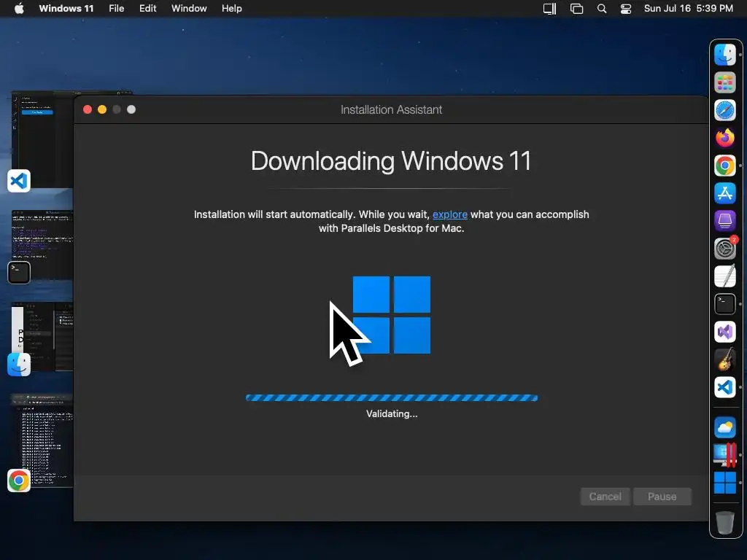This screenshot has height=560, width=747.
Task: Open the Edit menu
Action: 147,9
